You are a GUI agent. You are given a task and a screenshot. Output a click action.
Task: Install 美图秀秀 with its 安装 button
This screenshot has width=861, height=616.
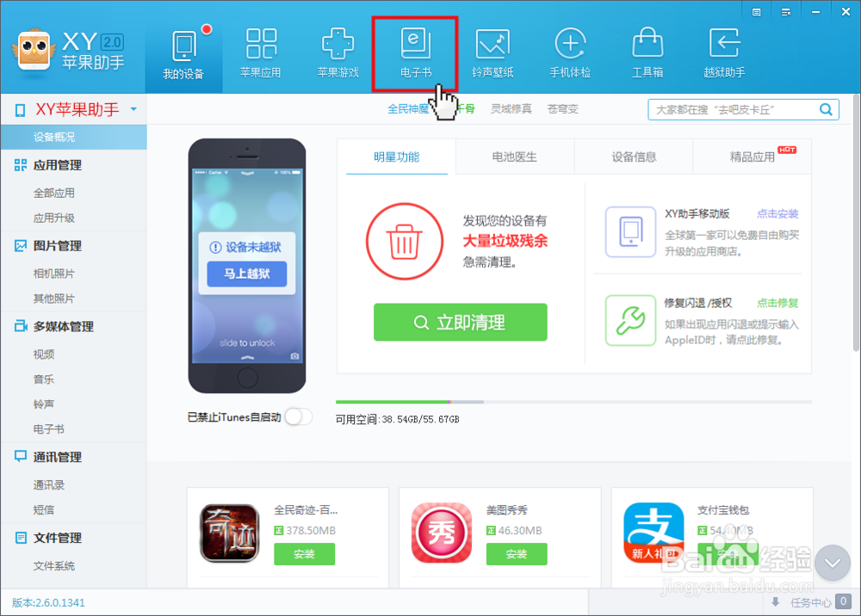pos(517,554)
